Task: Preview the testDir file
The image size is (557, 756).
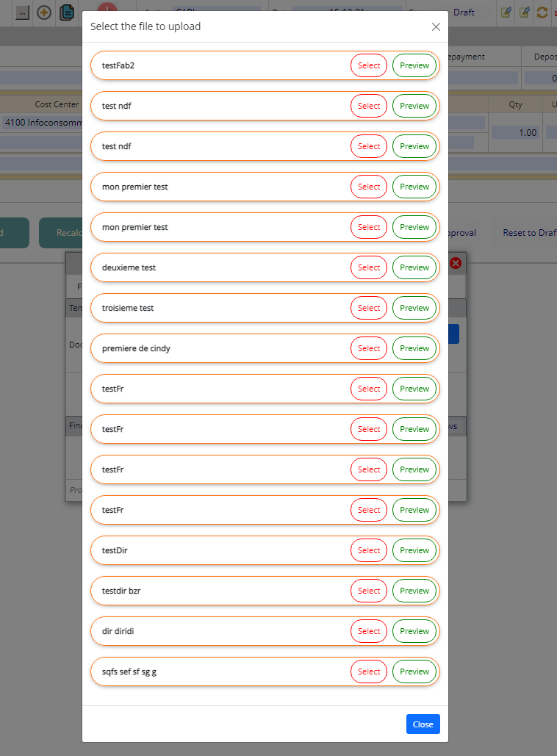Action: tap(414, 550)
